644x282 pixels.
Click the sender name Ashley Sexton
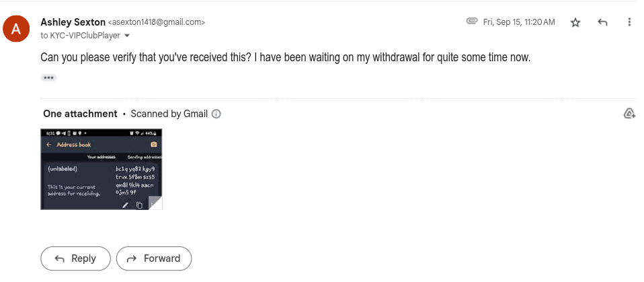pyautogui.click(x=73, y=22)
